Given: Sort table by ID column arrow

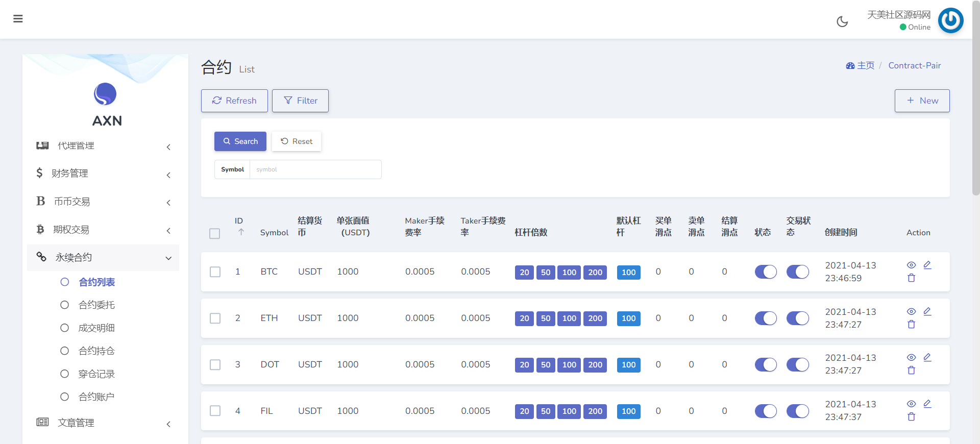Looking at the screenshot, I should coord(241,232).
